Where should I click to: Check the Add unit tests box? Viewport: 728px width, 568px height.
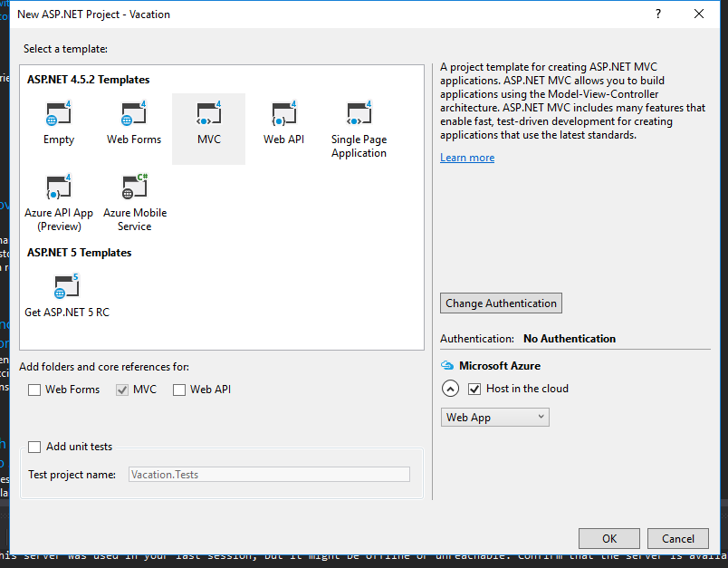(34, 447)
